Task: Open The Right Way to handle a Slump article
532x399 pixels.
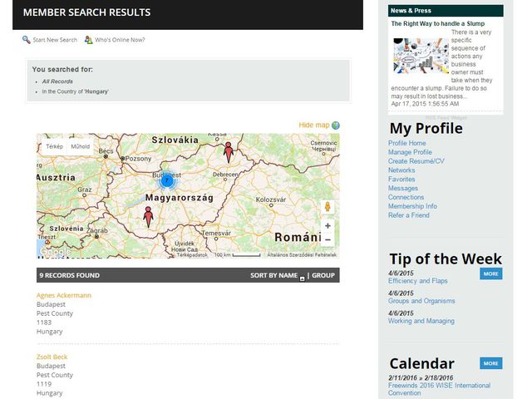Action: point(438,23)
